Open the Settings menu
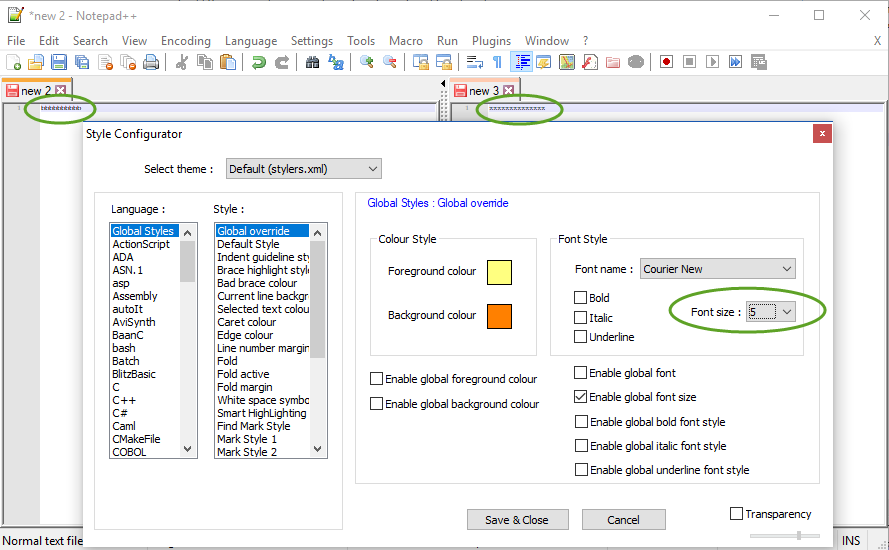The width and height of the screenshot is (889, 550). pyautogui.click(x=312, y=41)
